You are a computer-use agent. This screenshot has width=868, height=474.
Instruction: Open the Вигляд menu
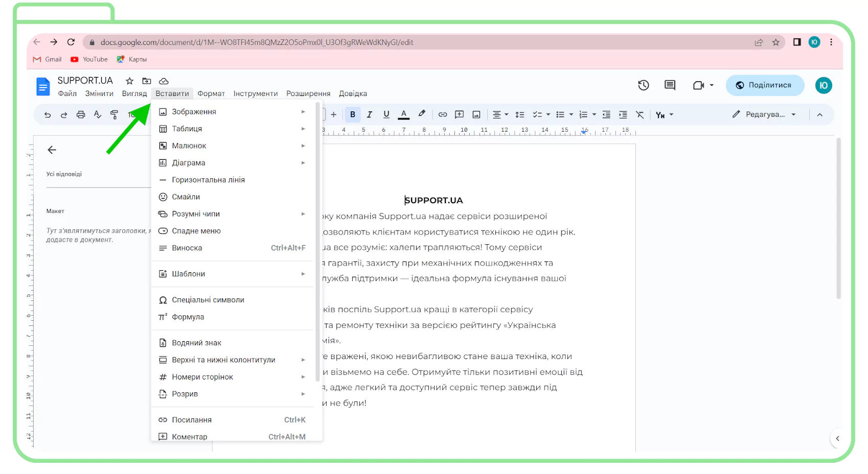tap(134, 93)
